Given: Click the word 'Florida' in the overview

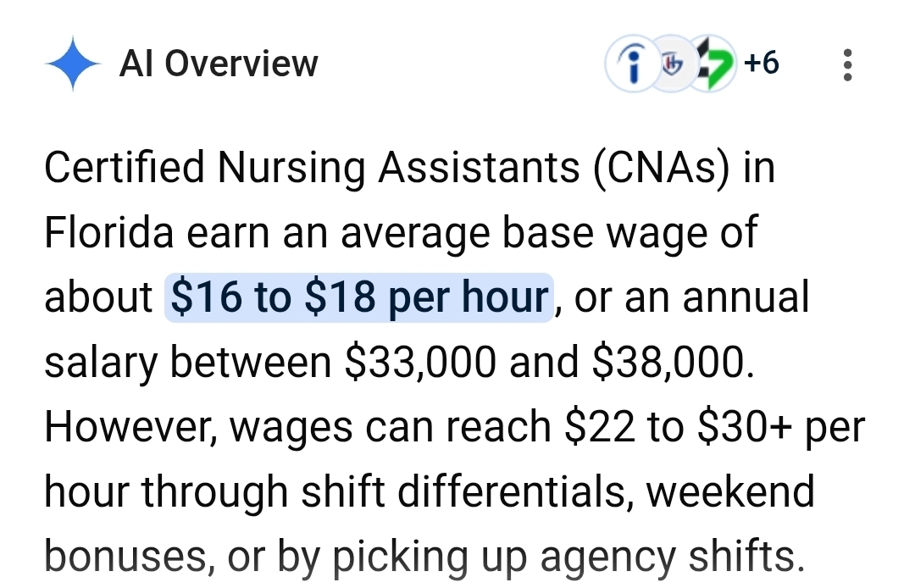Looking at the screenshot, I should (x=109, y=232).
